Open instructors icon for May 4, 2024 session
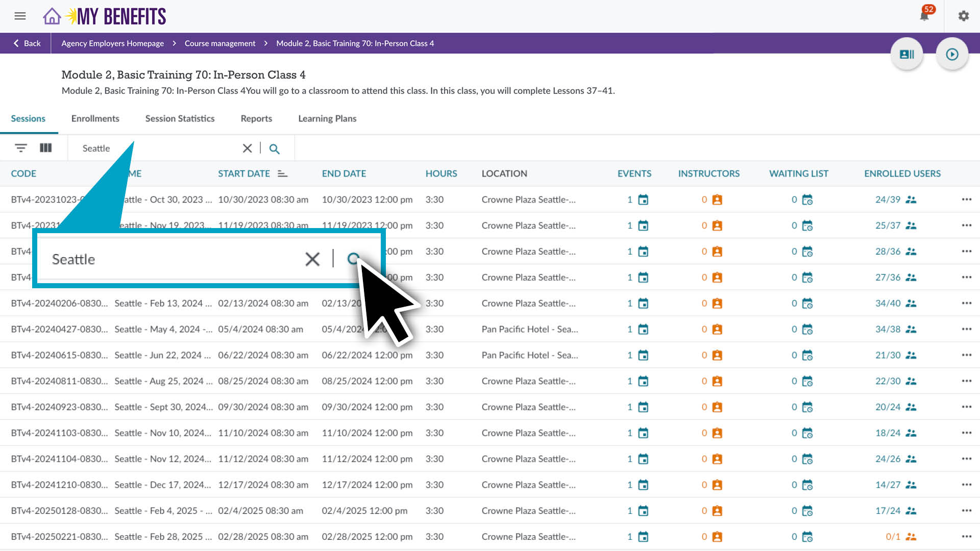Screen dimensions: 980x551 tap(717, 330)
